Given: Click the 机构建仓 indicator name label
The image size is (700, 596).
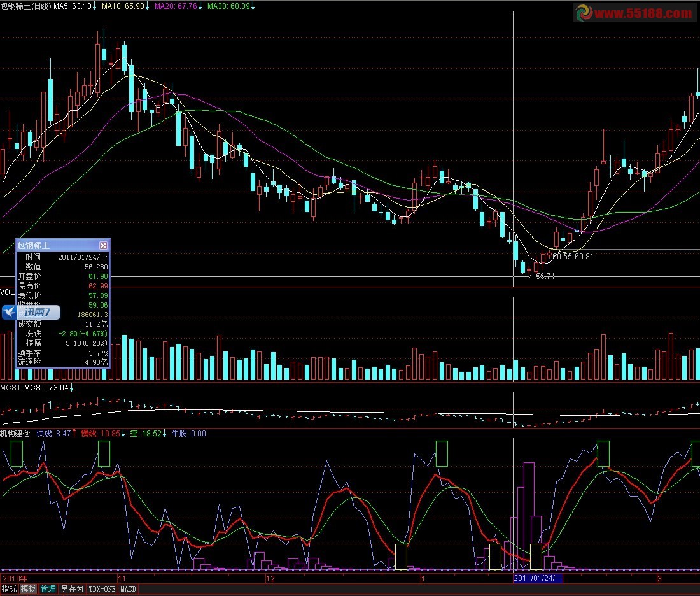Looking at the screenshot, I should click(16, 434).
